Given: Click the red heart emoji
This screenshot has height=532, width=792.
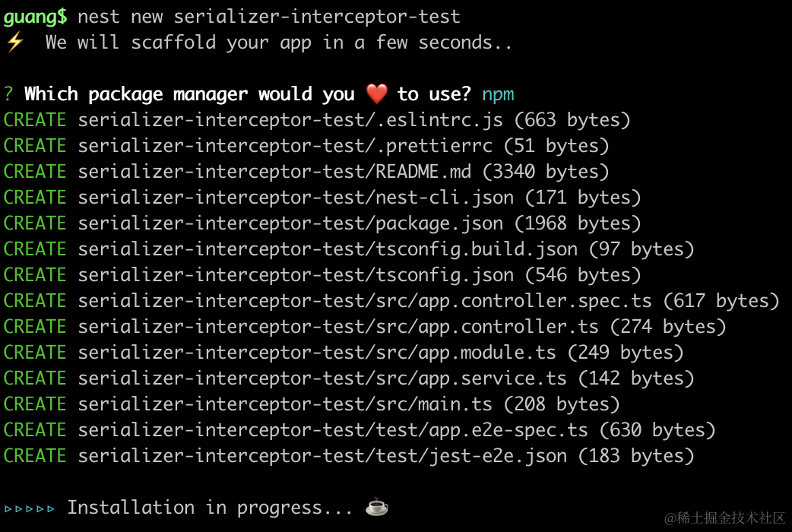Looking at the screenshot, I should tap(377, 94).
